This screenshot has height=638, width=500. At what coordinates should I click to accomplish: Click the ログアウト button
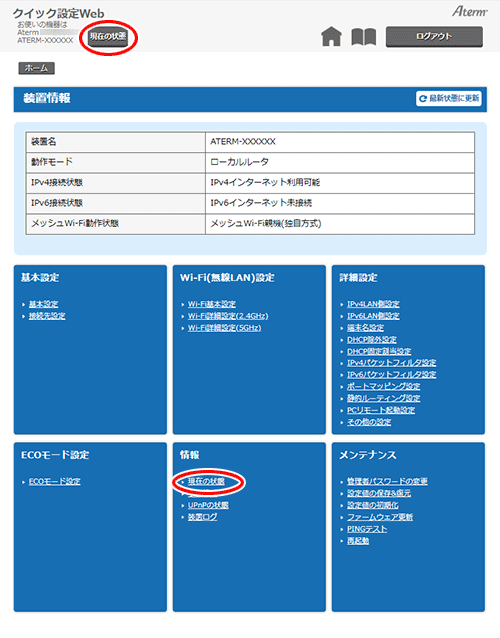click(434, 37)
